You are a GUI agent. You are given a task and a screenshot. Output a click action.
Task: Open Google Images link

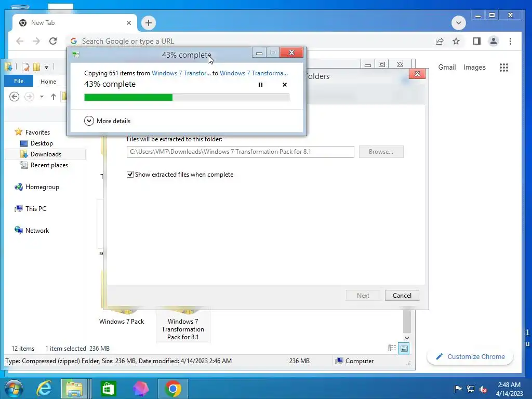[474, 67]
